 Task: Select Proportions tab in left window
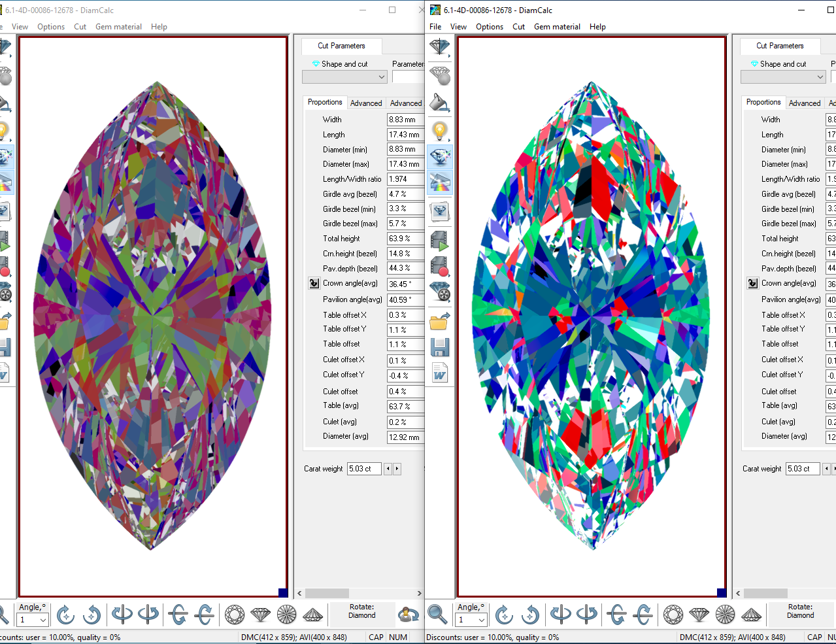(x=325, y=103)
